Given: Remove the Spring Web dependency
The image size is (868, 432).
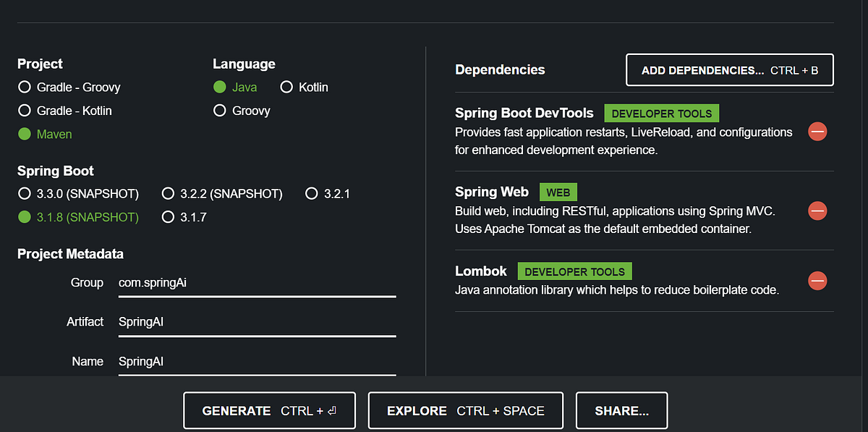Looking at the screenshot, I should click(817, 211).
